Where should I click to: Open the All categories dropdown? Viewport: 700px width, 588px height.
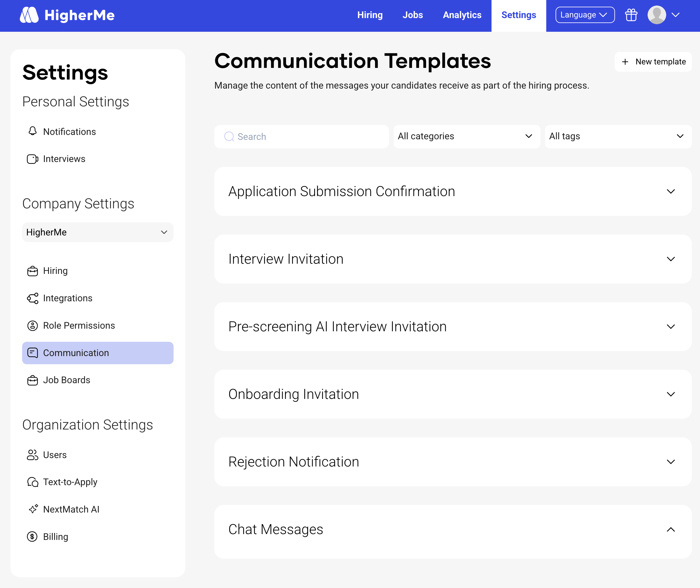tap(466, 136)
